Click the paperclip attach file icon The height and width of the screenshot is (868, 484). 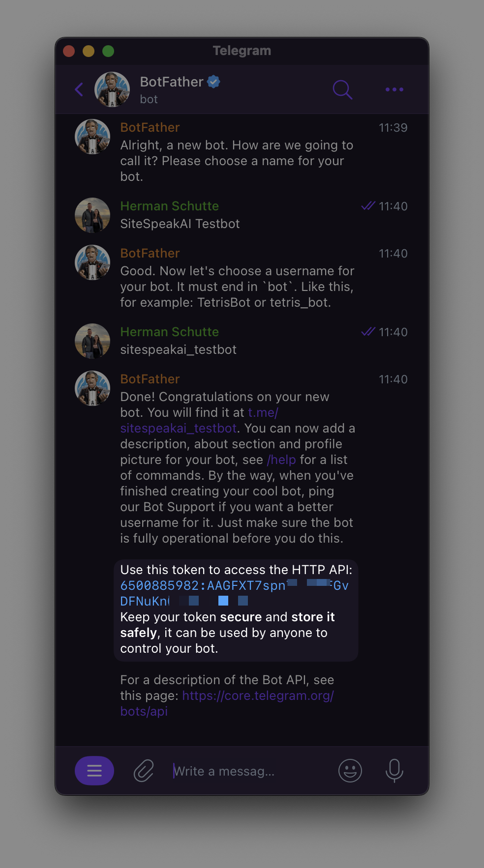pyautogui.click(x=144, y=770)
